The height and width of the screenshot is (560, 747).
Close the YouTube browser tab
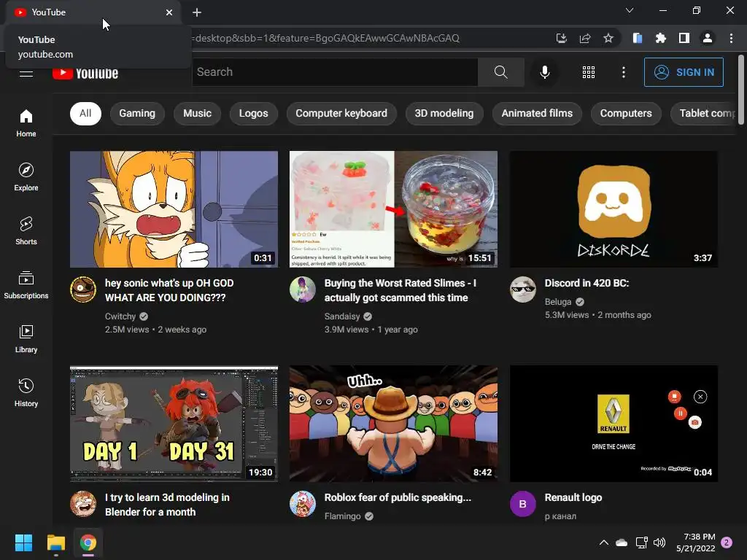click(169, 12)
